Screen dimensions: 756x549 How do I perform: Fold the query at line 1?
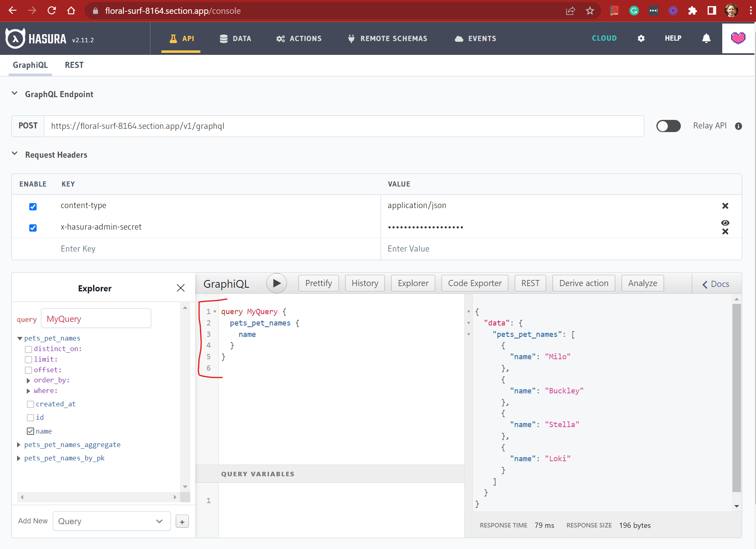click(x=215, y=312)
